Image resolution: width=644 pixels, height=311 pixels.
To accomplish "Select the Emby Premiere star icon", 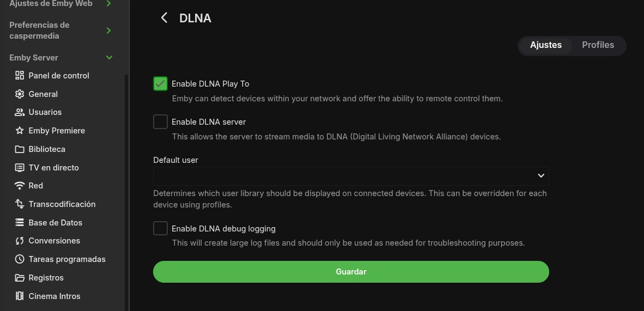I will (x=20, y=131).
